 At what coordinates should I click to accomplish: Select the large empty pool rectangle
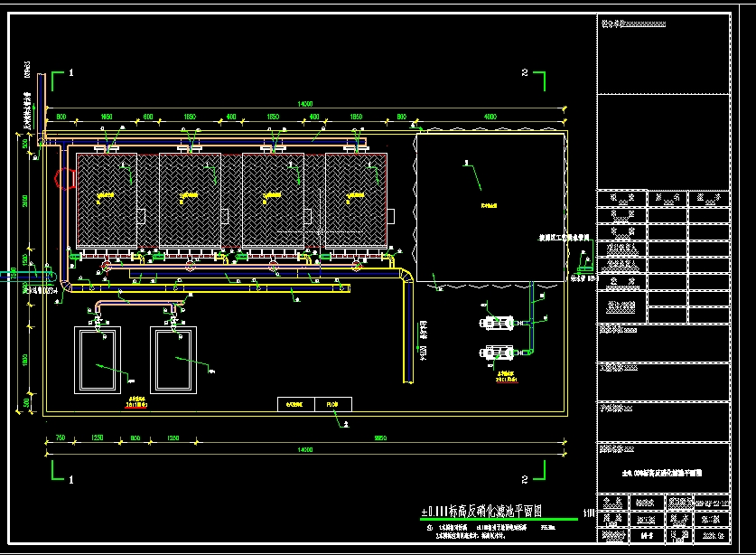(490, 208)
